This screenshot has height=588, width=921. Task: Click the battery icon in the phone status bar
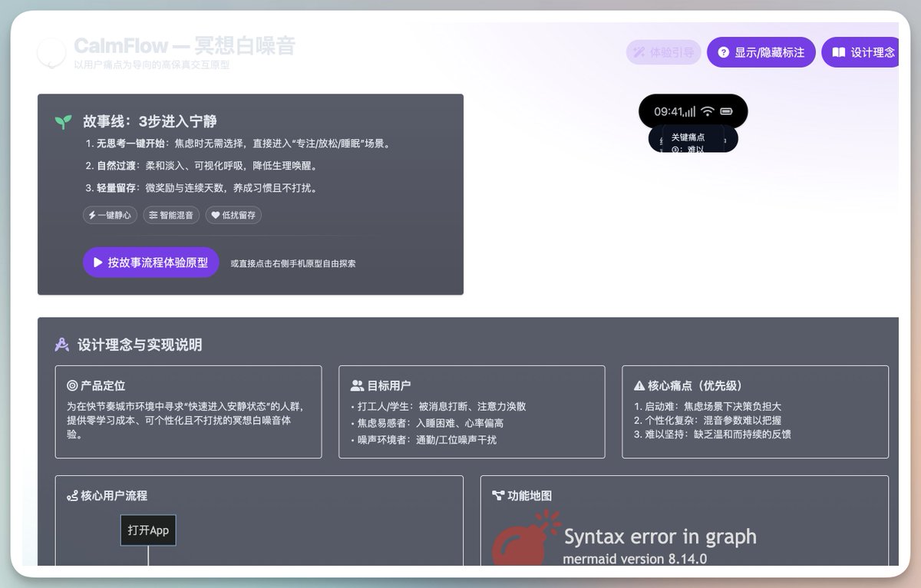coord(727,111)
